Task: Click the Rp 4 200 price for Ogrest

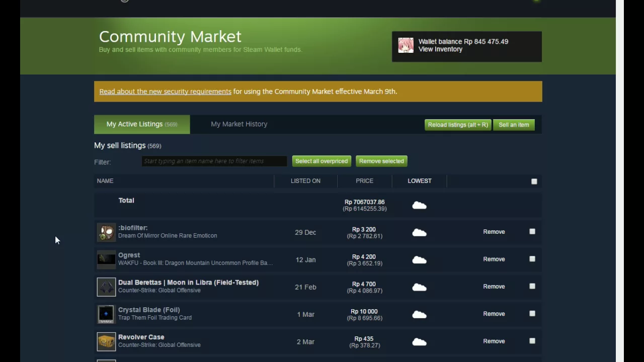Action: click(364, 257)
